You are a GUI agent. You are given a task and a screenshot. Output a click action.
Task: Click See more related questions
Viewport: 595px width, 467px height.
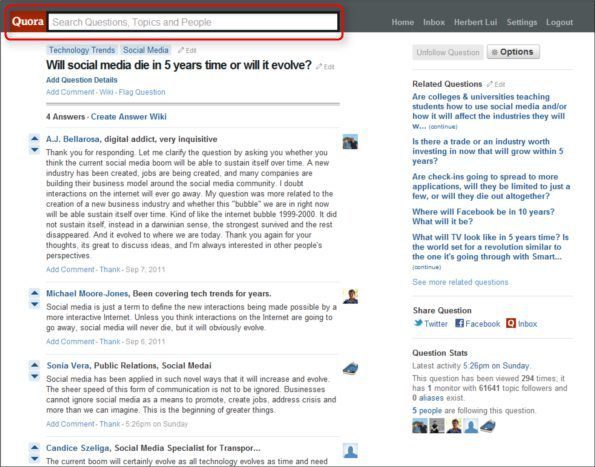[460, 282]
